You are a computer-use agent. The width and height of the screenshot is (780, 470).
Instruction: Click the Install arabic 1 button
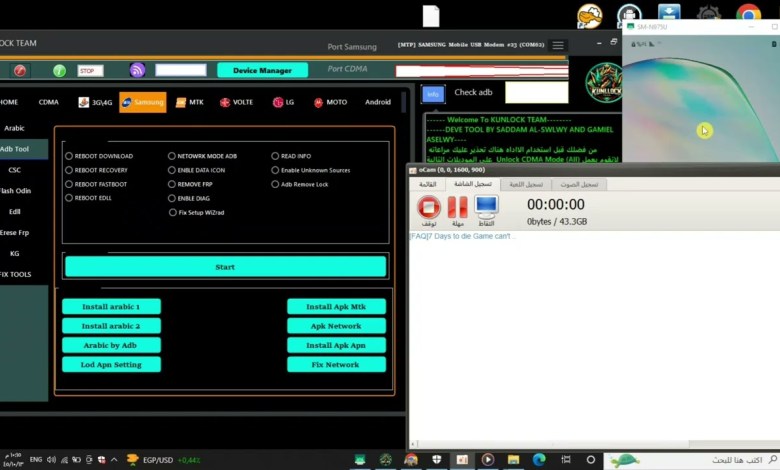click(x=111, y=307)
